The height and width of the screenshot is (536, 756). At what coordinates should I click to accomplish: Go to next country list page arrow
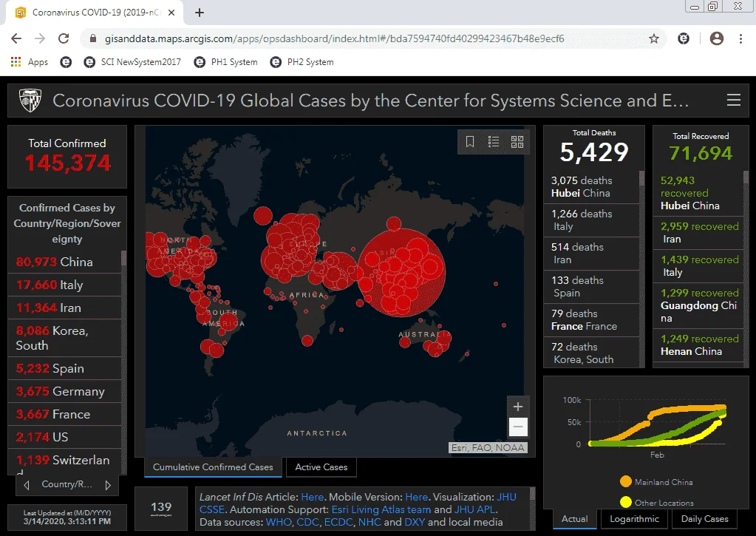[x=108, y=485]
